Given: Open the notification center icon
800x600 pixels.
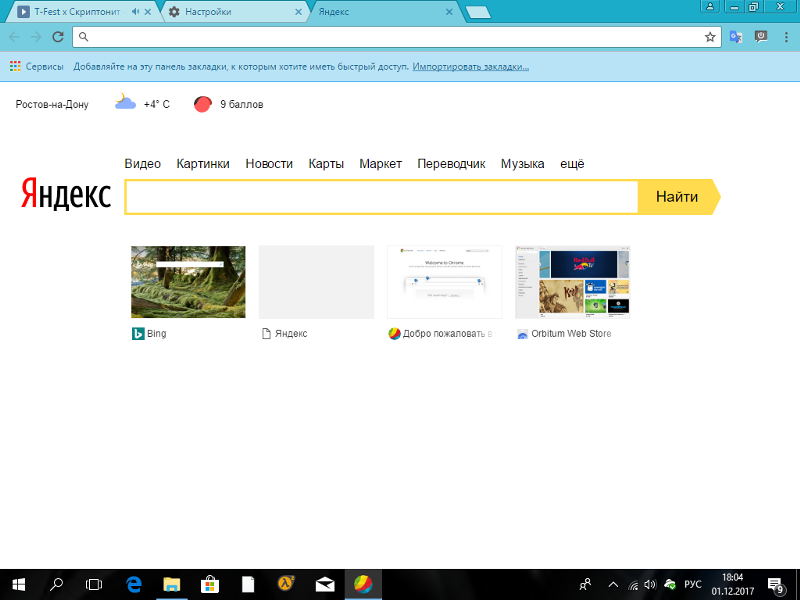Looking at the screenshot, I should (776, 585).
